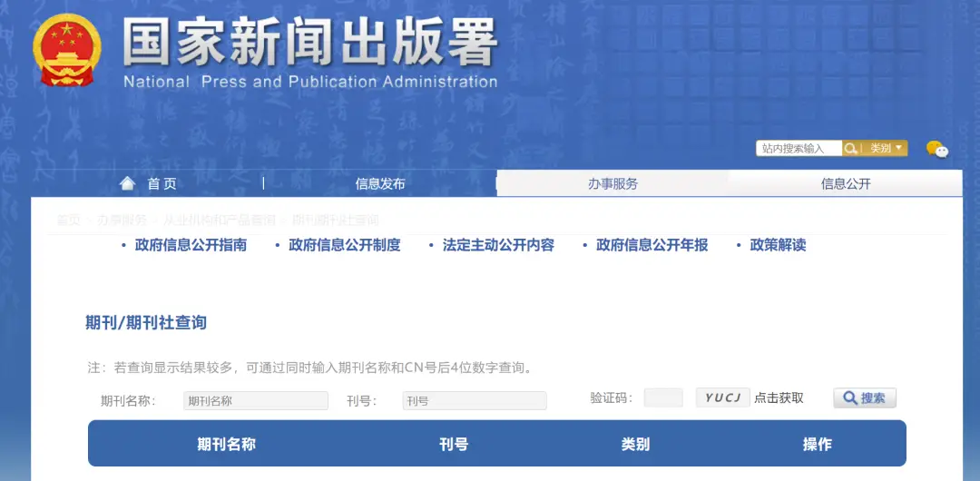Open the 首页 menu item
980x481 pixels.
(x=162, y=184)
